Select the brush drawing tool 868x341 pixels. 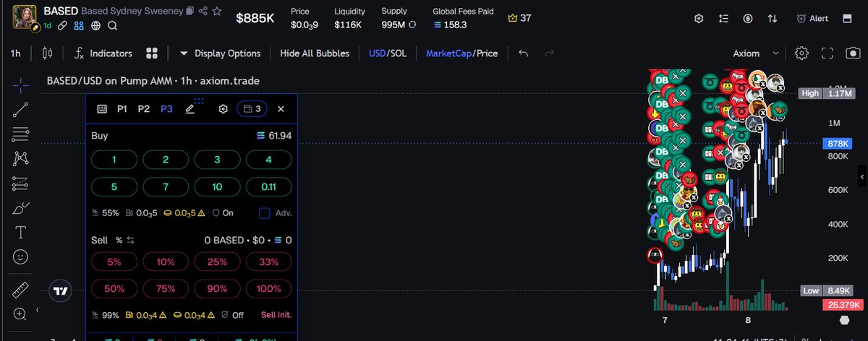click(21, 208)
